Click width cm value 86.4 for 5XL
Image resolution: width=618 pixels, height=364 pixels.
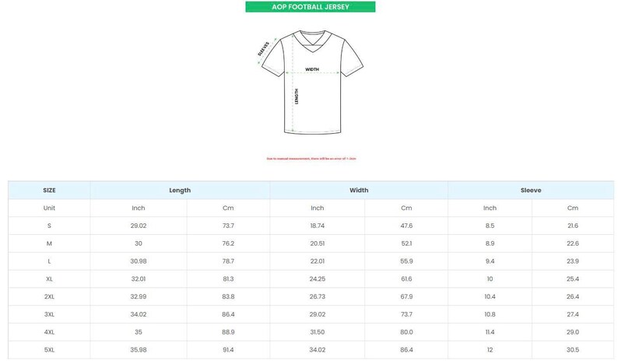tap(406, 350)
